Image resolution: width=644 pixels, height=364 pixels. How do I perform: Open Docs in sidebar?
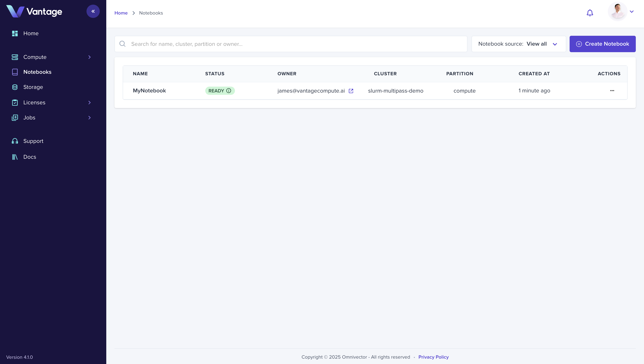coord(29,157)
